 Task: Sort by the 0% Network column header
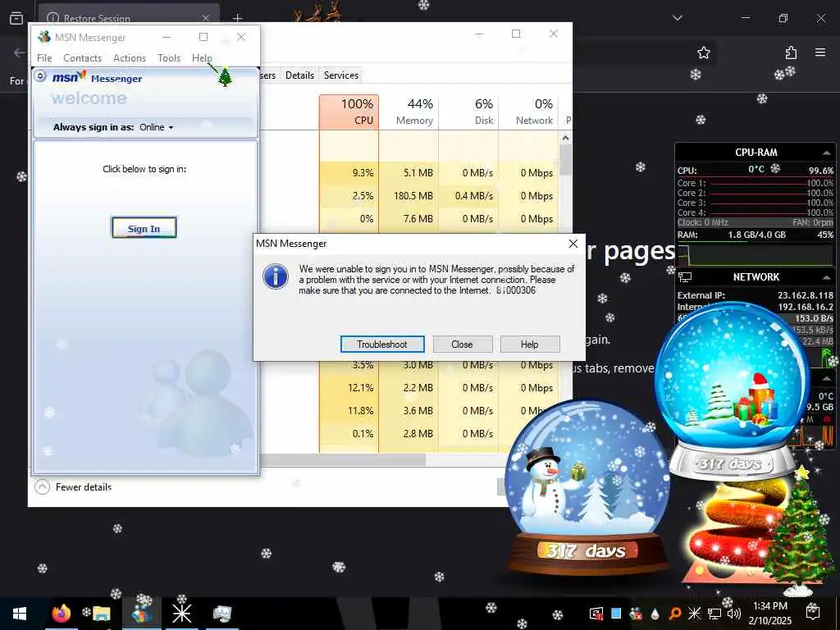coord(528,112)
